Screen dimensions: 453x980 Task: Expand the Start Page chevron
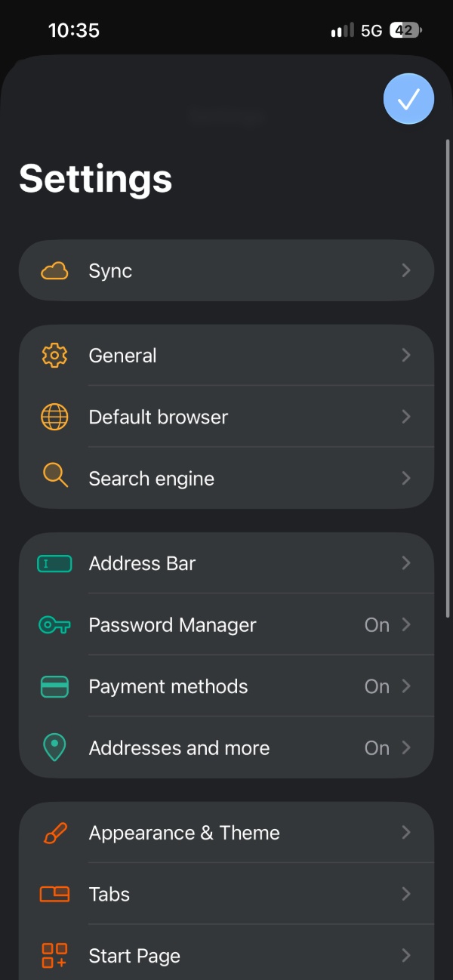pos(406,955)
